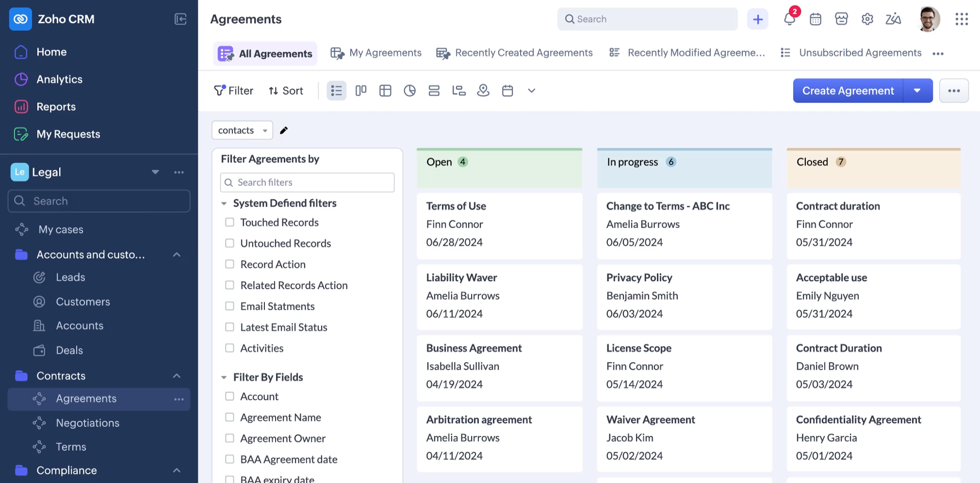This screenshot has width=980, height=483.
Task: Open the Legal workspace switcher arrow
Action: pos(155,172)
